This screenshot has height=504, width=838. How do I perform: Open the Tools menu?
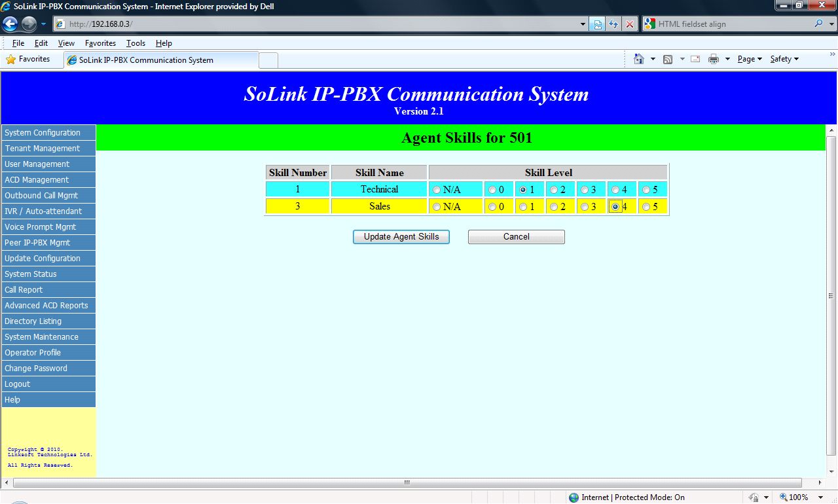click(x=136, y=43)
